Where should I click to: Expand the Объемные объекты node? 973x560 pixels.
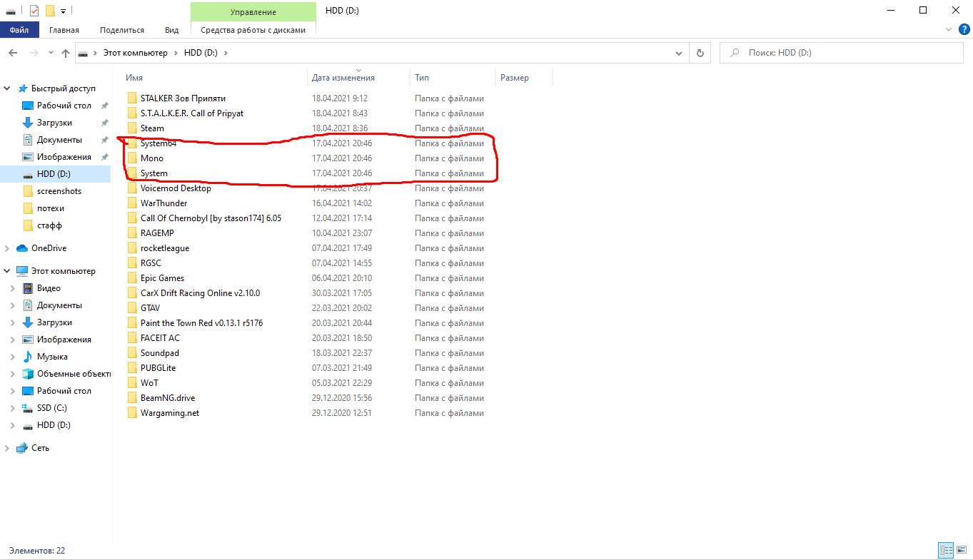point(14,374)
